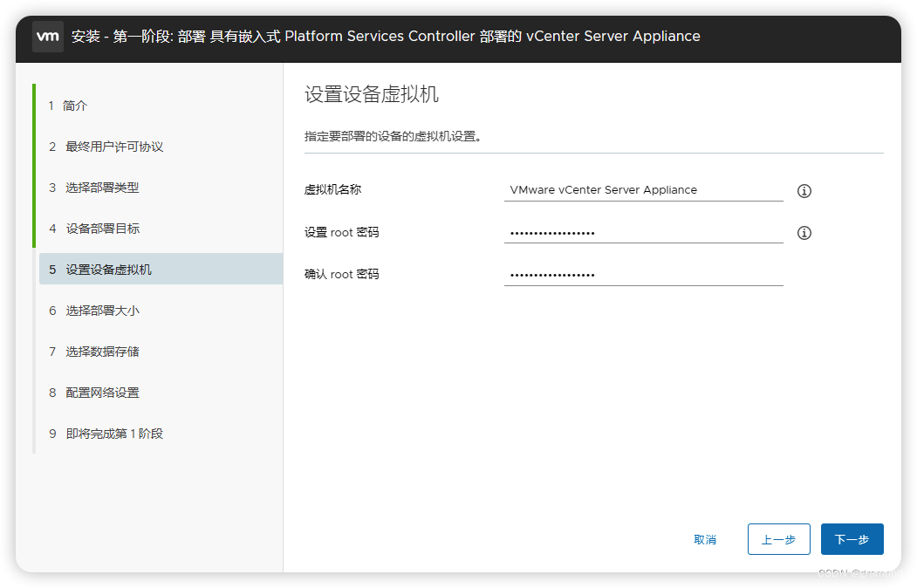Select step 8 配置网络设置
Screen dimensions: 917x588
94,393
